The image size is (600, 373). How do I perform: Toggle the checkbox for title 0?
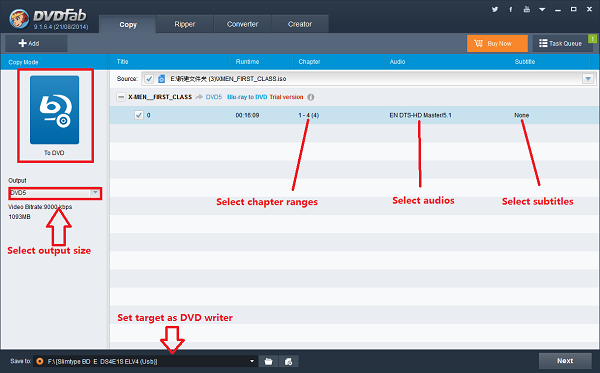(139, 115)
